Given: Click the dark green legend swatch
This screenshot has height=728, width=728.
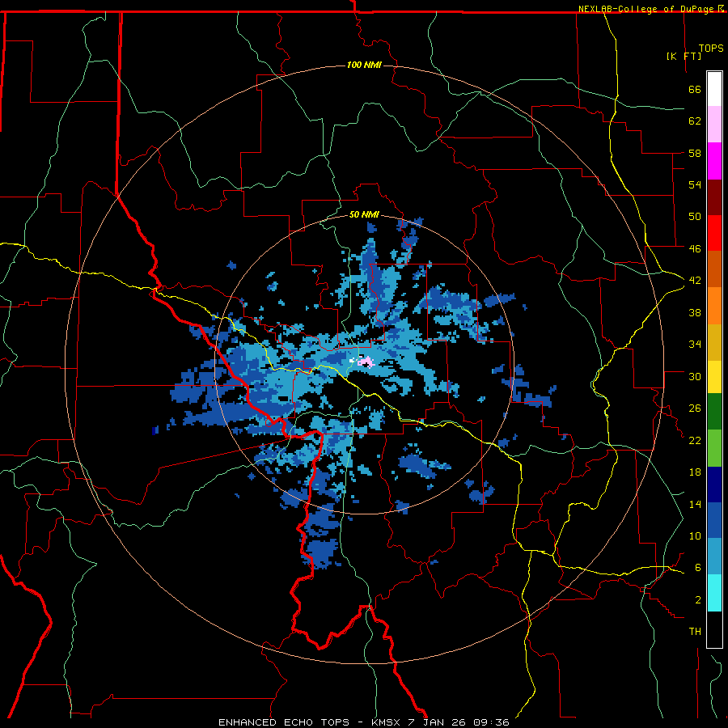Looking at the screenshot, I should pos(714,412).
